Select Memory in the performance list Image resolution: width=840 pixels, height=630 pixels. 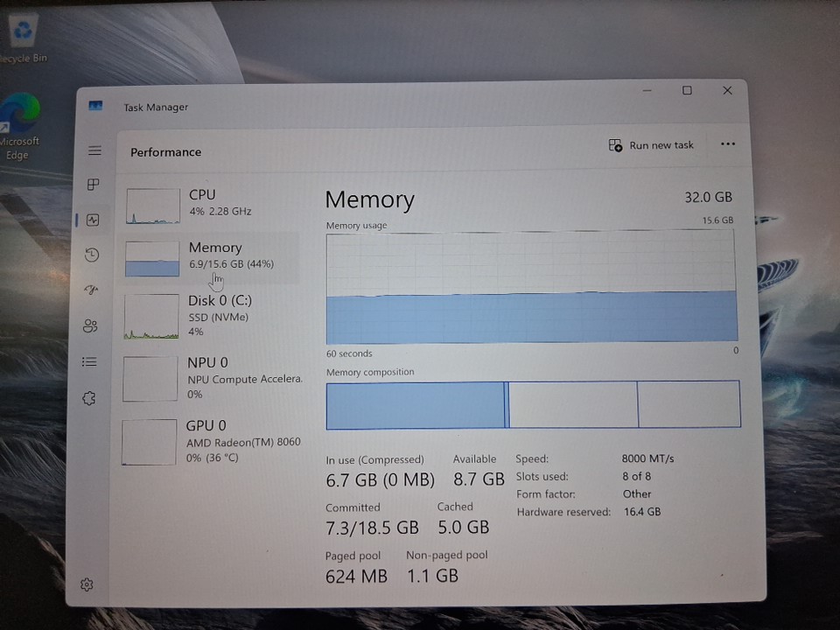coord(212,256)
